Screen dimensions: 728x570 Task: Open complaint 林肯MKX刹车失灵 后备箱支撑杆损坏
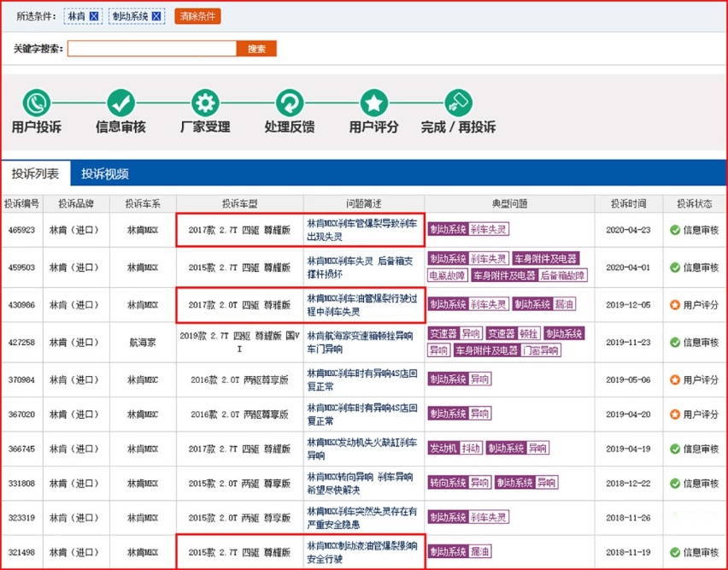tap(360, 267)
